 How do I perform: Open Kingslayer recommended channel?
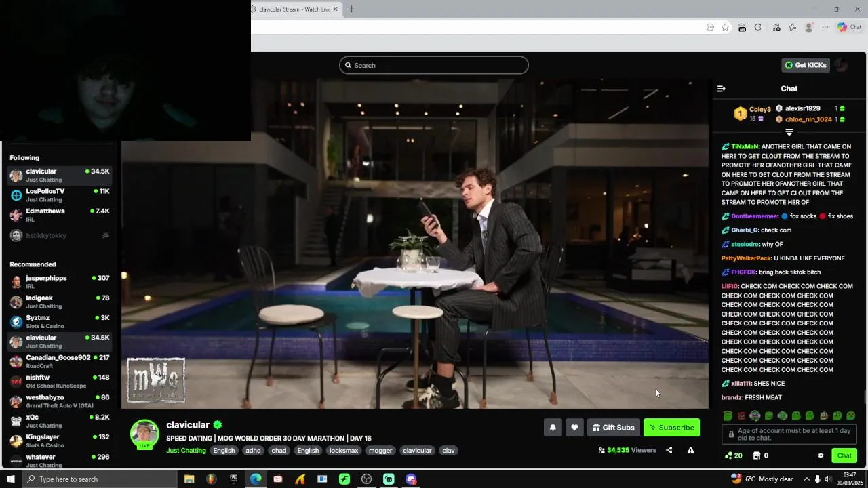[60, 441]
